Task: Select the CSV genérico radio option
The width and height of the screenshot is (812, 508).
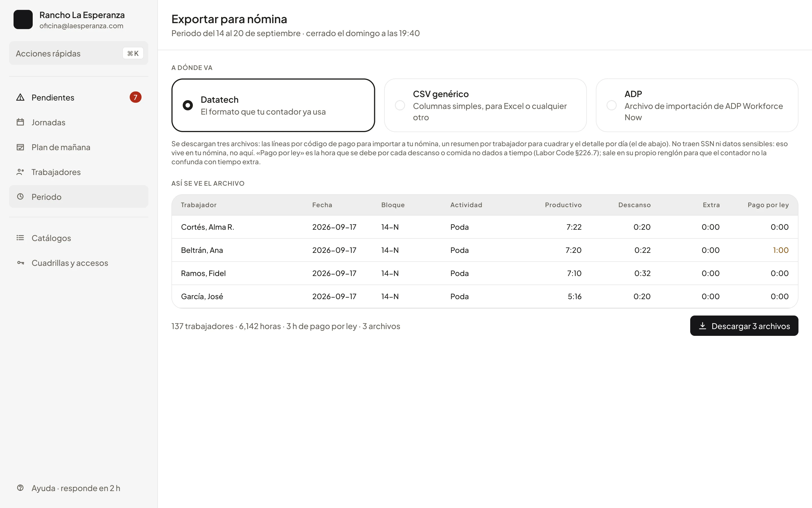Action: click(x=400, y=106)
